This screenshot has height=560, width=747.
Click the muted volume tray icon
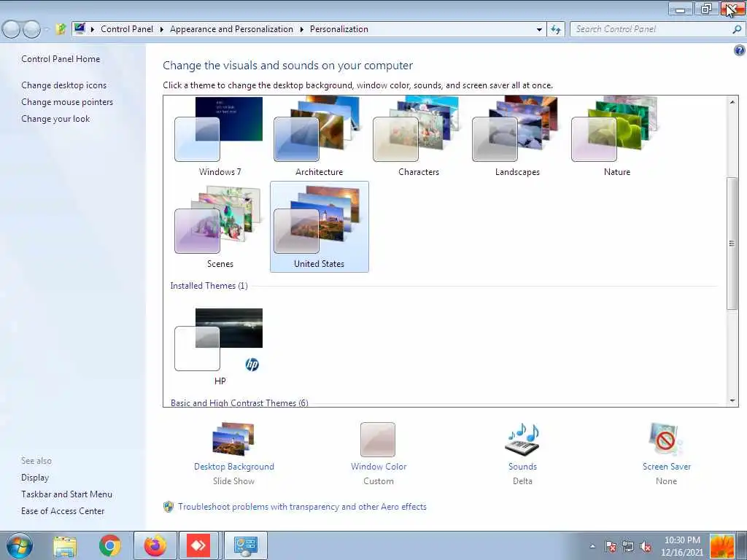click(646, 546)
